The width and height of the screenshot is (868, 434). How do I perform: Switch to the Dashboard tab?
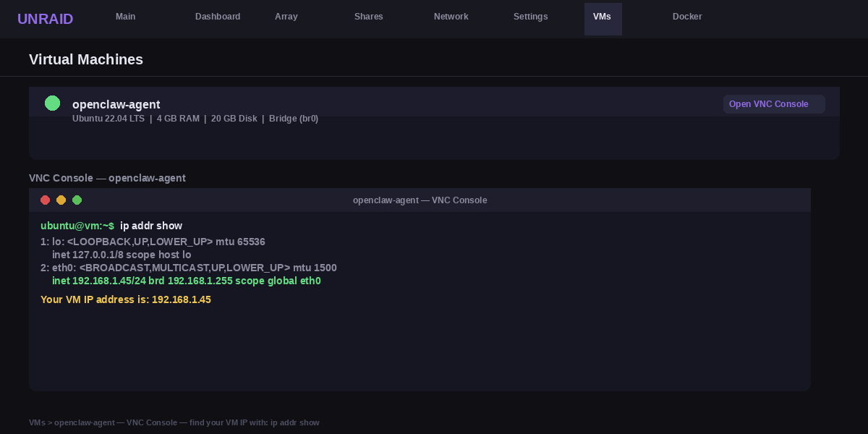[x=217, y=17]
